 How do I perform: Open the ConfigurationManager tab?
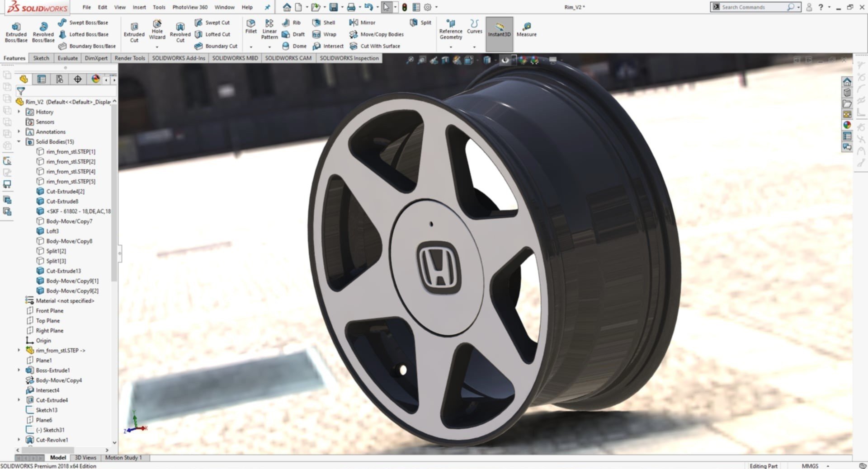[59, 79]
